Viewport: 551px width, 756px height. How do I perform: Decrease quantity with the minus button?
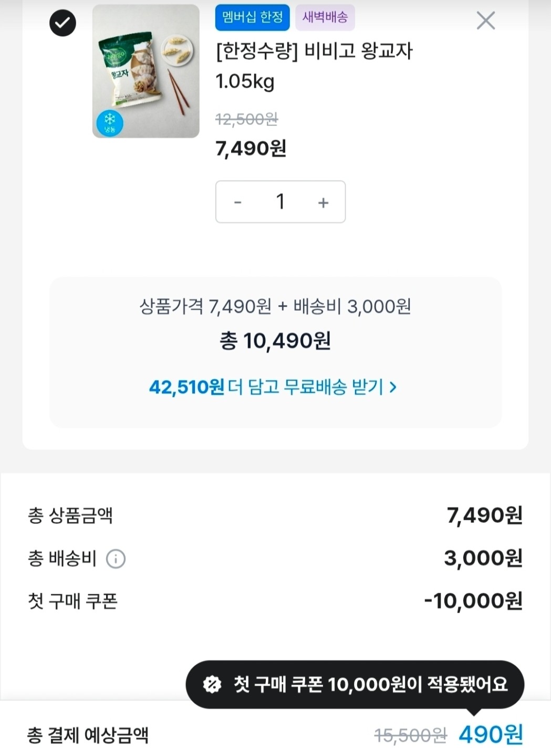click(238, 202)
